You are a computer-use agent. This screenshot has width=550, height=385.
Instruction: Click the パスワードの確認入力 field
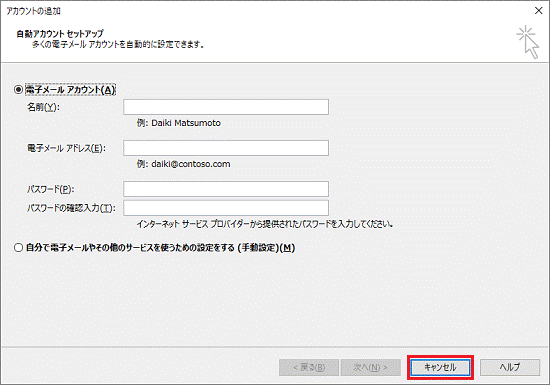(x=226, y=208)
